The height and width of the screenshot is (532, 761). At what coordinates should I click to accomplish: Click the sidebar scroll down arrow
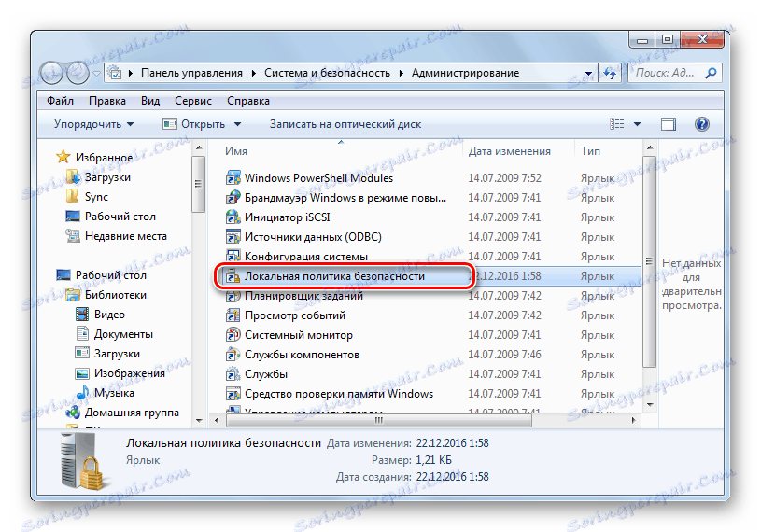(199, 420)
